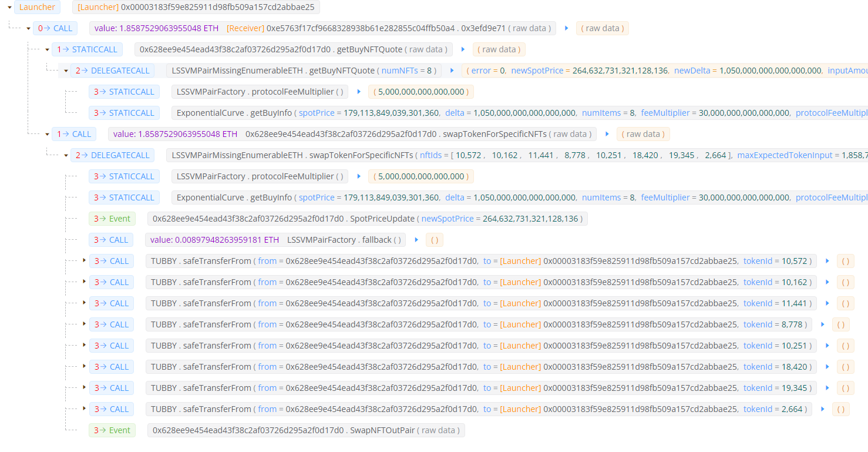
Task: Open the output raw data of the 0→CALL row
Action: pos(602,28)
